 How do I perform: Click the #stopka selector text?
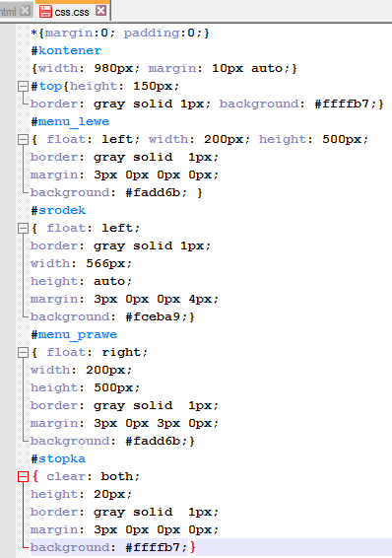pyautogui.click(x=59, y=459)
